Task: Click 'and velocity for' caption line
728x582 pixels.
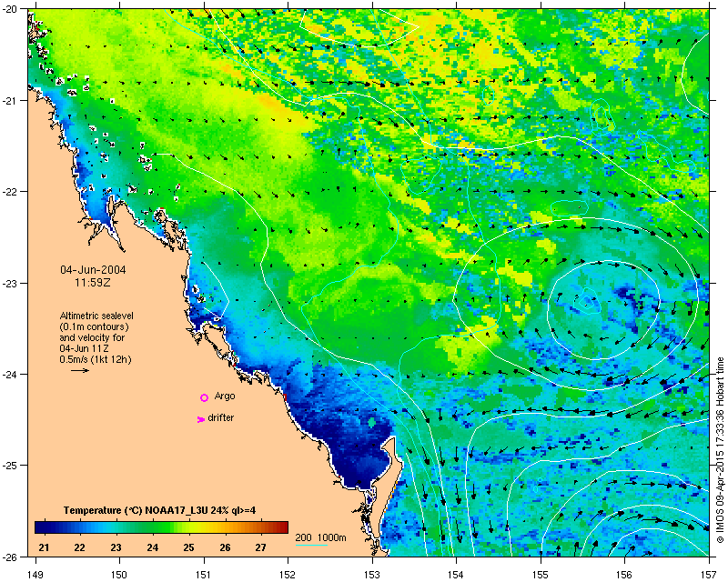Action: 92,337
